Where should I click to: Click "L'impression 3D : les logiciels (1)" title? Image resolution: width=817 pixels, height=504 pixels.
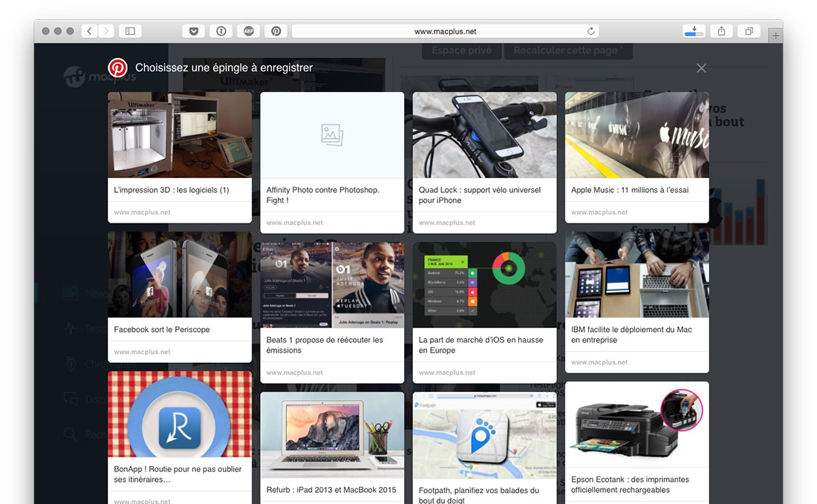[172, 190]
